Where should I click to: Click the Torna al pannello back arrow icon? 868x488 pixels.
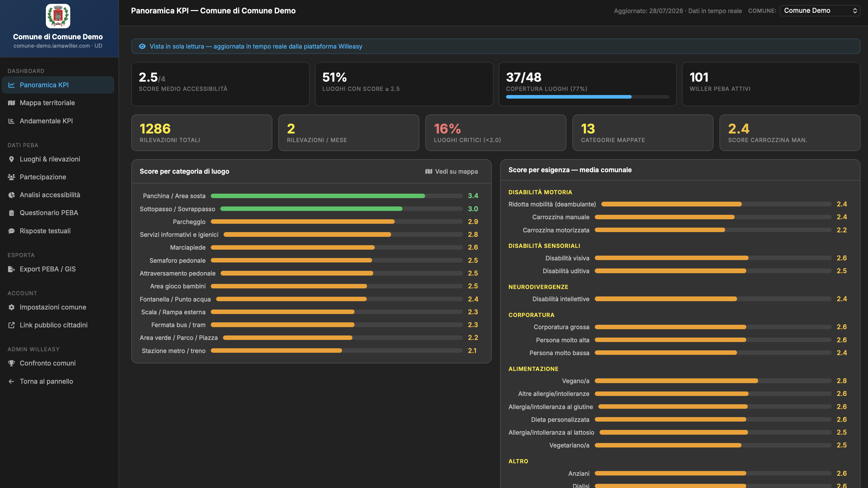click(x=11, y=381)
